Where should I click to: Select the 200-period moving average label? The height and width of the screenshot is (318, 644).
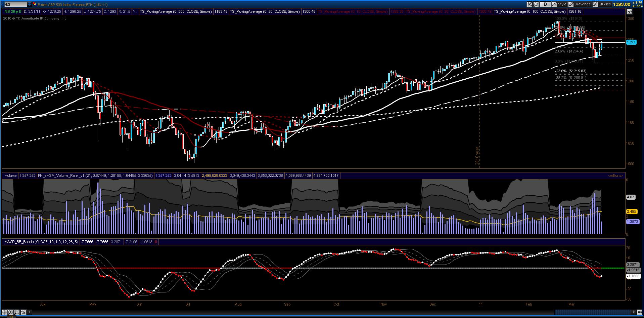click(176, 11)
